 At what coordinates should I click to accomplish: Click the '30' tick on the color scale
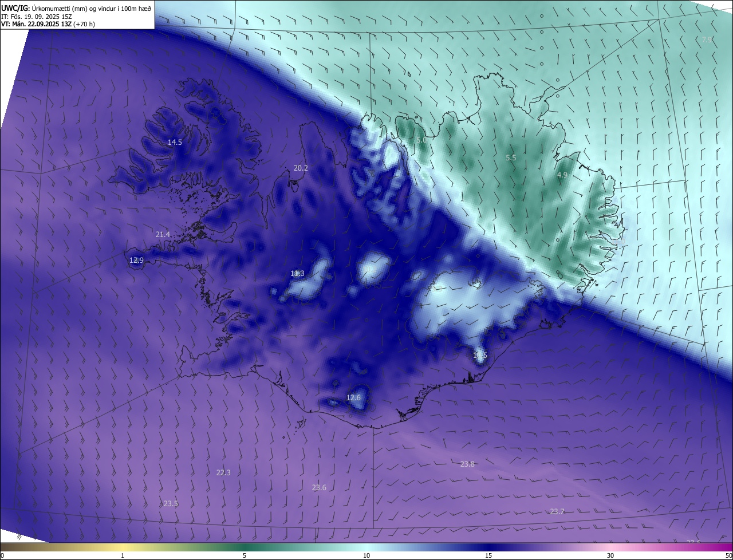tap(610, 555)
